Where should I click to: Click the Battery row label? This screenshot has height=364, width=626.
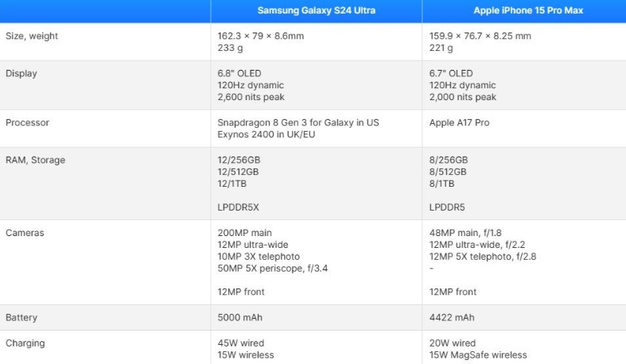pos(21,317)
